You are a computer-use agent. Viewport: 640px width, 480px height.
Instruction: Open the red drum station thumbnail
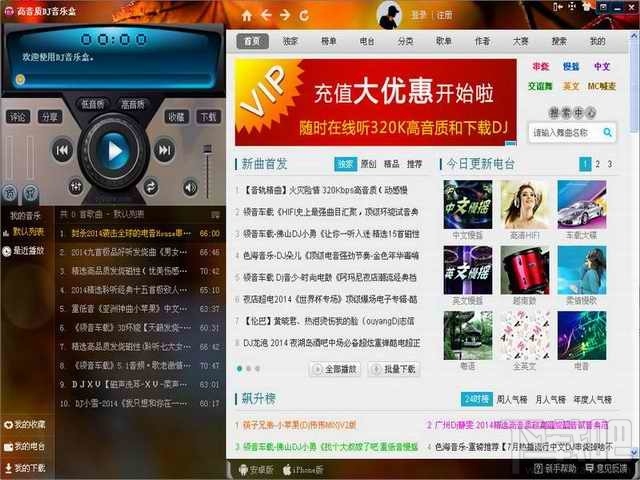[525, 270]
